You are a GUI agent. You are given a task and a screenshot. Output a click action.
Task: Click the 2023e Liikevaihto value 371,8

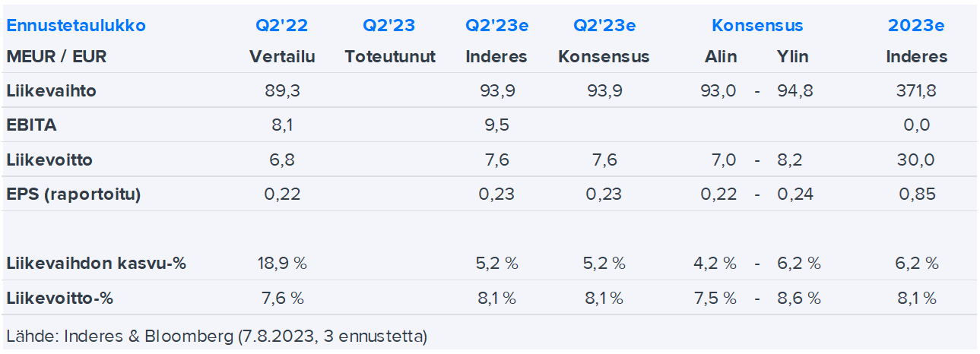click(x=916, y=91)
